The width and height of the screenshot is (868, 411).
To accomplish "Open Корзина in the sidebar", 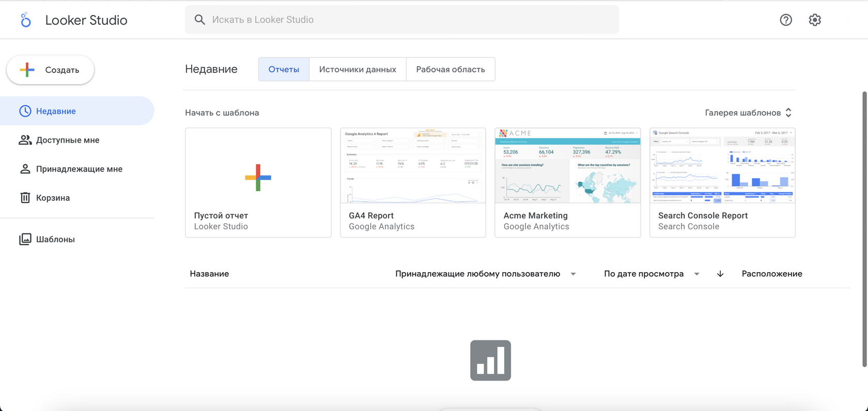I will 77,198.
